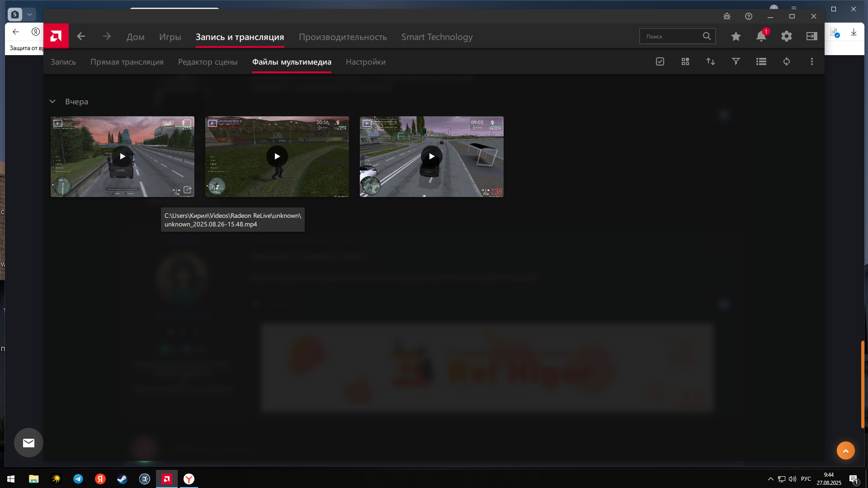Go back with the left arrow
The width and height of the screenshot is (868, 488).
81,36
